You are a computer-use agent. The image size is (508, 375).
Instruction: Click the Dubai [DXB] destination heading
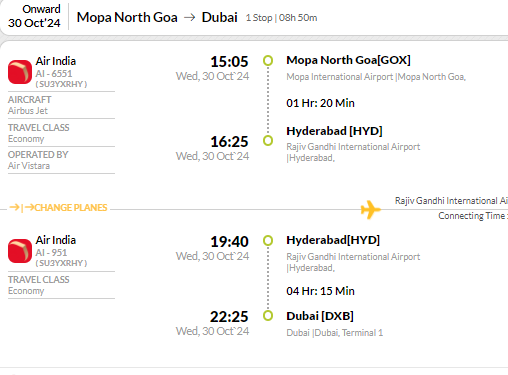(320, 316)
